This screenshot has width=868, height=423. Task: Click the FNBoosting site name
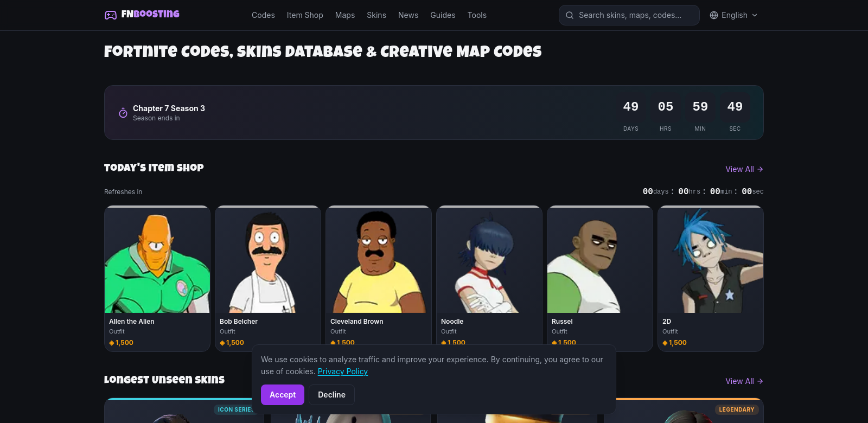(150, 14)
